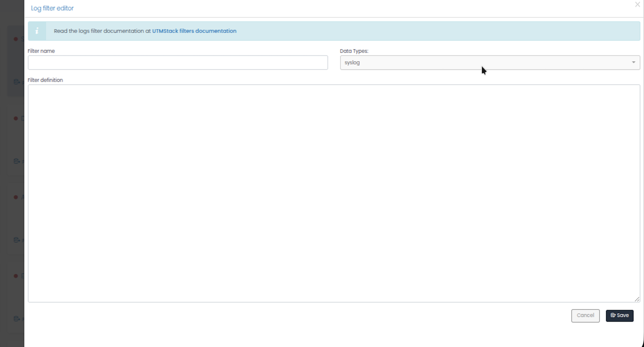Click the red status dot beside dimmed 'A' card
The image size is (644, 347).
(16, 197)
